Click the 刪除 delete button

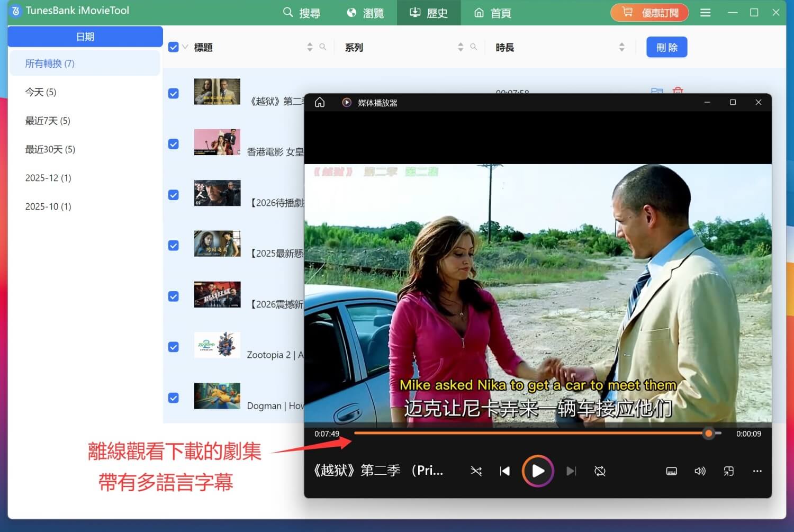tap(666, 47)
